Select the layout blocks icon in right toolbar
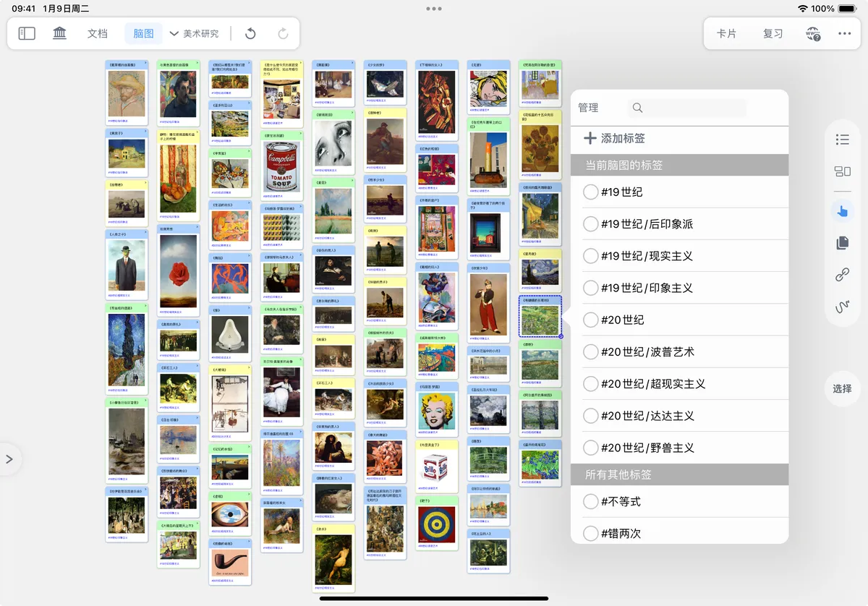This screenshot has height=606, width=868. (x=842, y=171)
